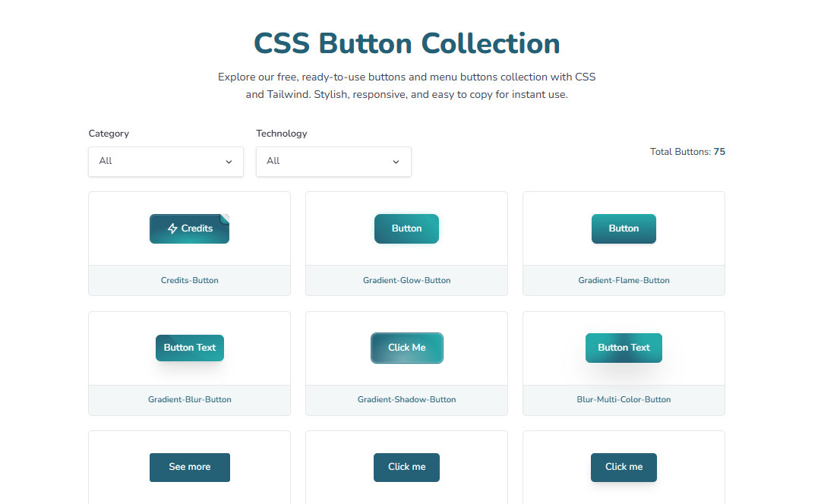Select the Gradient-Flame-Button label
Screen dimensions: 821x504
click(x=624, y=280)
